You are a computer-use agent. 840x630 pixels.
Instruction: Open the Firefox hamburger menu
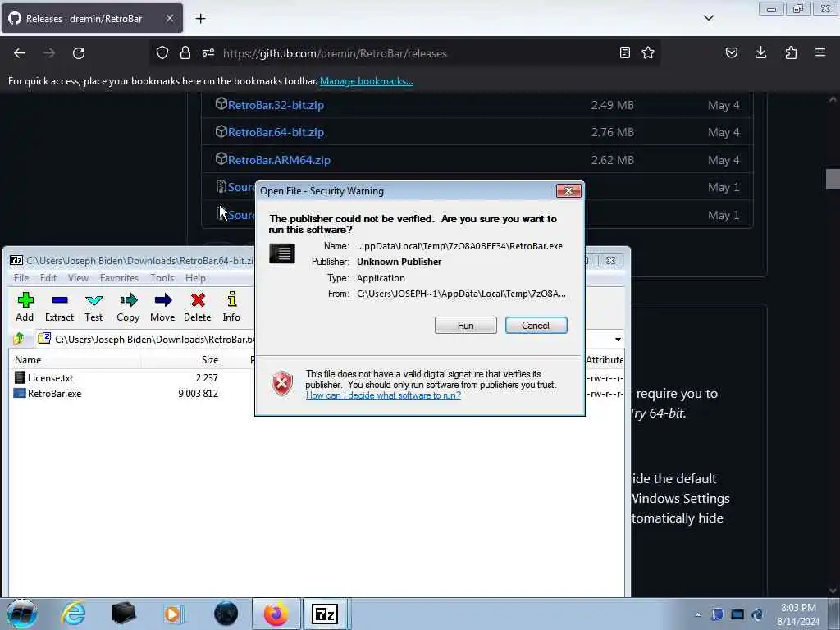pos(820,53)
